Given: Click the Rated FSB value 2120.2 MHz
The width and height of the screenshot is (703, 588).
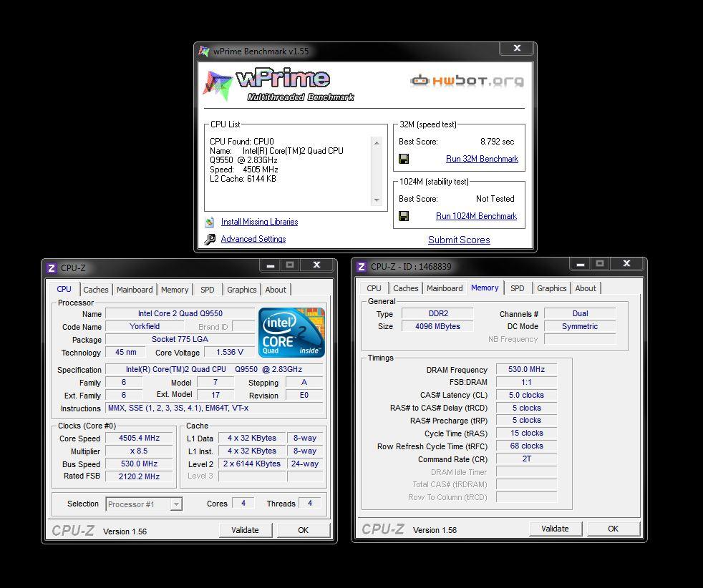Looking at the screenshot, I should tap(139, 476).
